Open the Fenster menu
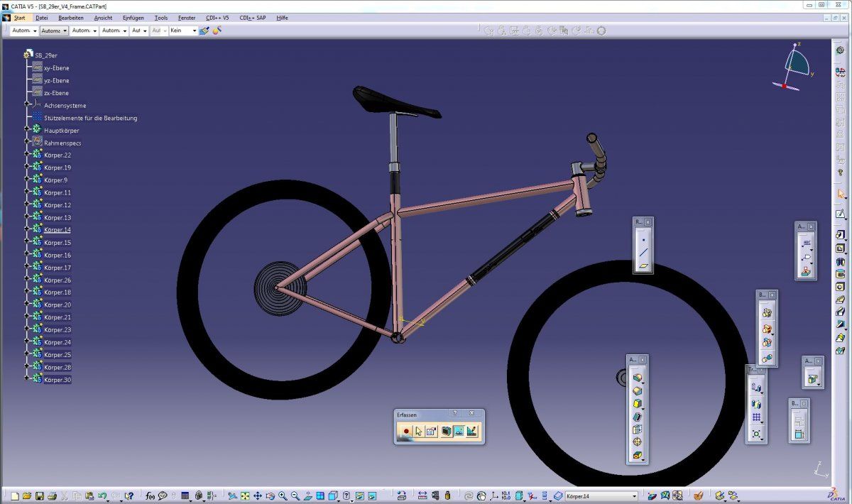 [187, 18]
